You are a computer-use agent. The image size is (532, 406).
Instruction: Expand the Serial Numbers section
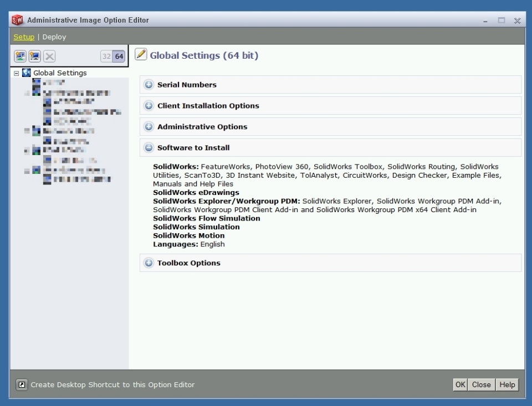(x=149, y=84)
